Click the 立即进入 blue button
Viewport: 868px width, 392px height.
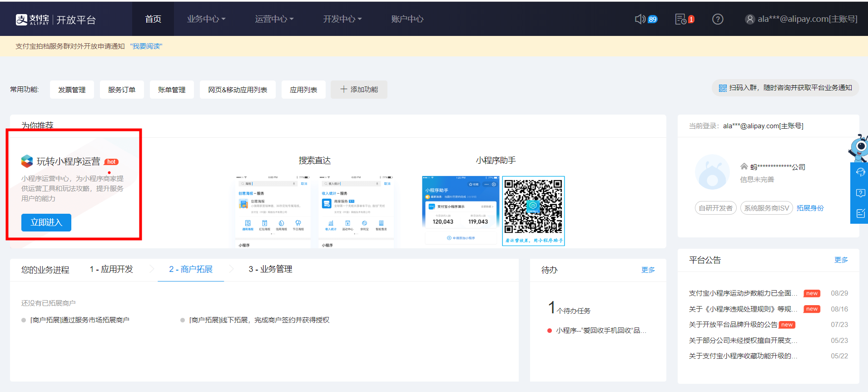(46, 222)
